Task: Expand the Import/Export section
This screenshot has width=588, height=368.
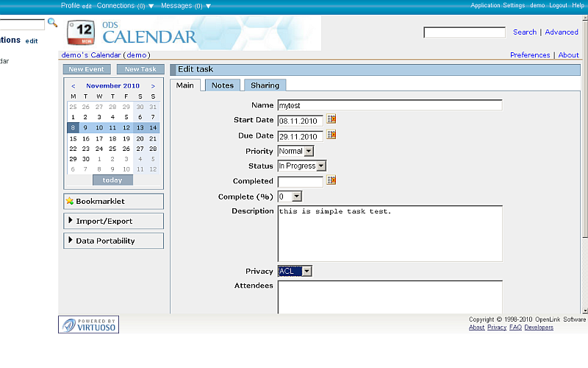Action: [113, 221]
